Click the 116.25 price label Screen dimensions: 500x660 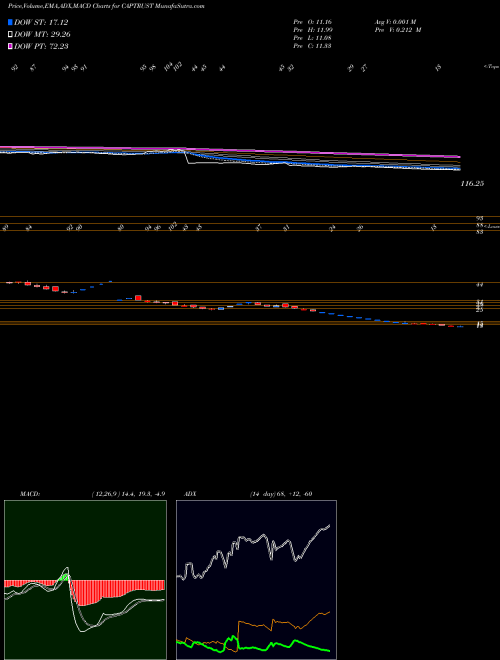coord(472,184)
